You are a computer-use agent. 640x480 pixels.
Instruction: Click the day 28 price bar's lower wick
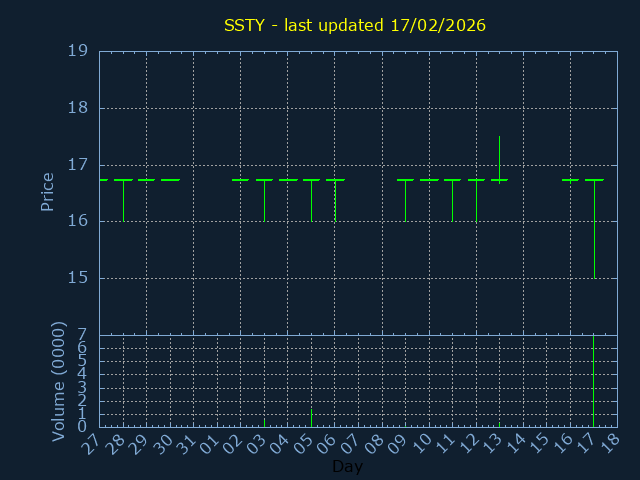pos(123,201)
